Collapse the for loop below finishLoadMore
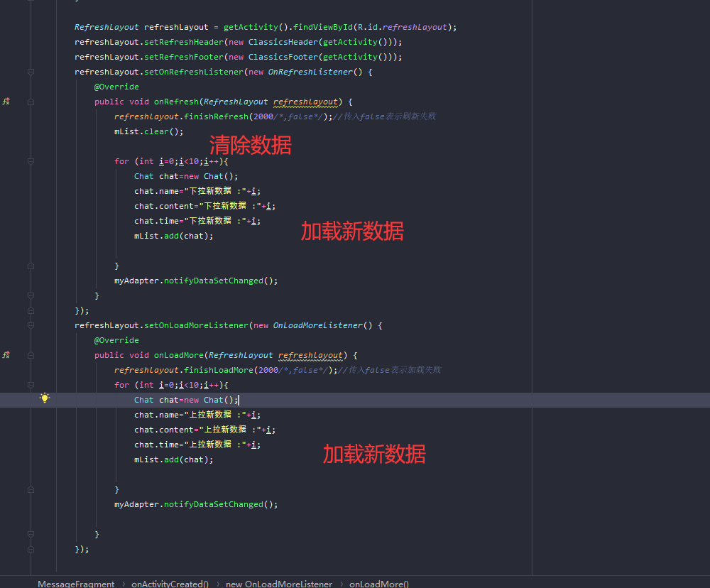 pos(31,385)
